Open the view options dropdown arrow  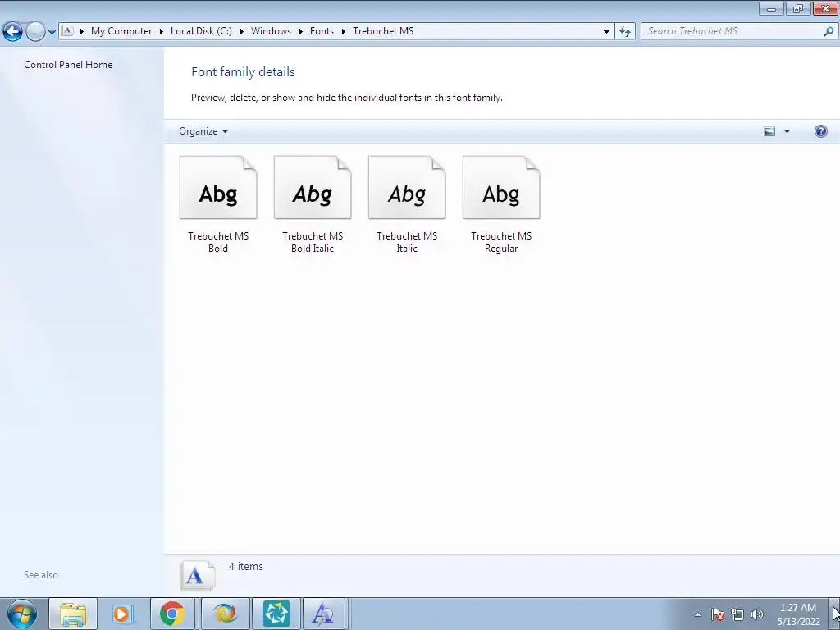point(787,131)
